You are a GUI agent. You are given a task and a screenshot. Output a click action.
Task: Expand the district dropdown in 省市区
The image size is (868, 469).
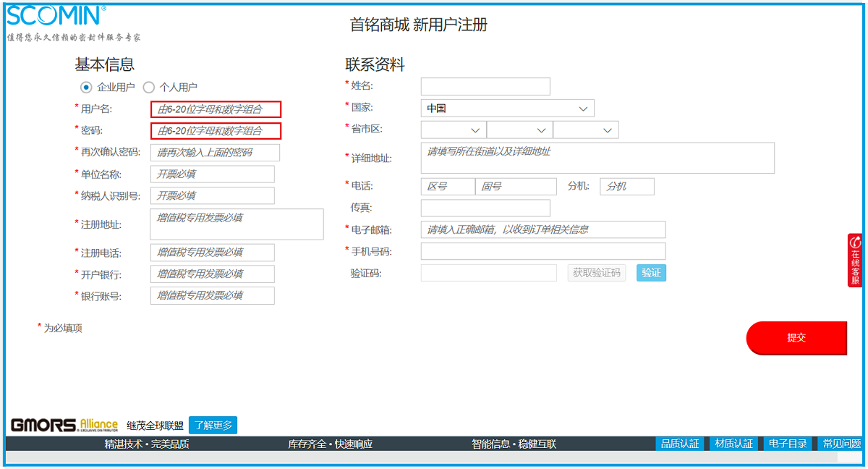click(585, 130)
